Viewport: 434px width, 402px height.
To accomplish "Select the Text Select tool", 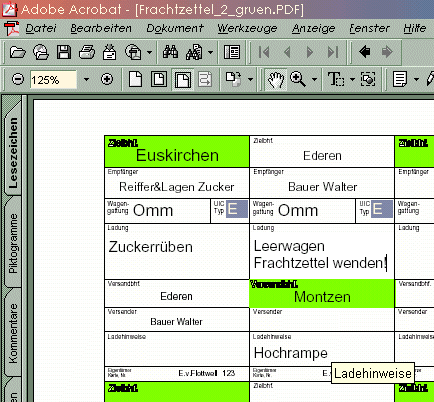I will tap(336, 79).
